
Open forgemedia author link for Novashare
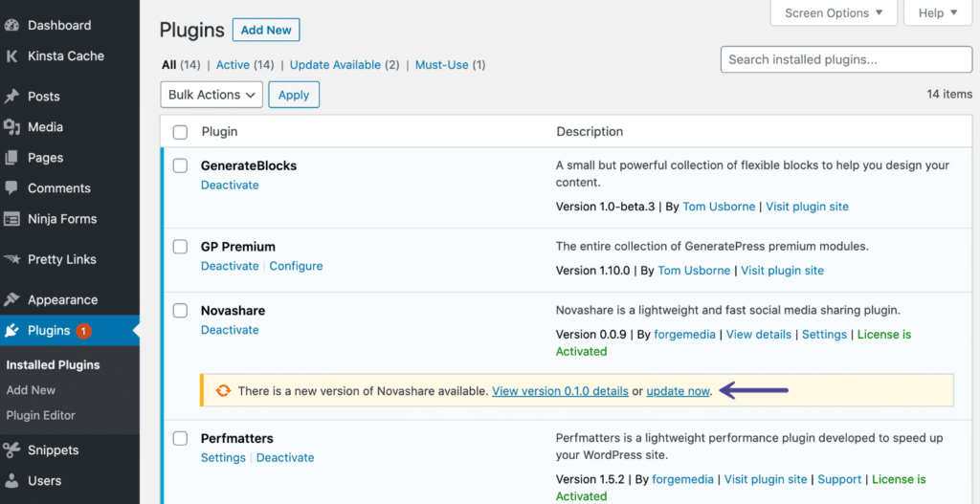(x=683, y=335)
